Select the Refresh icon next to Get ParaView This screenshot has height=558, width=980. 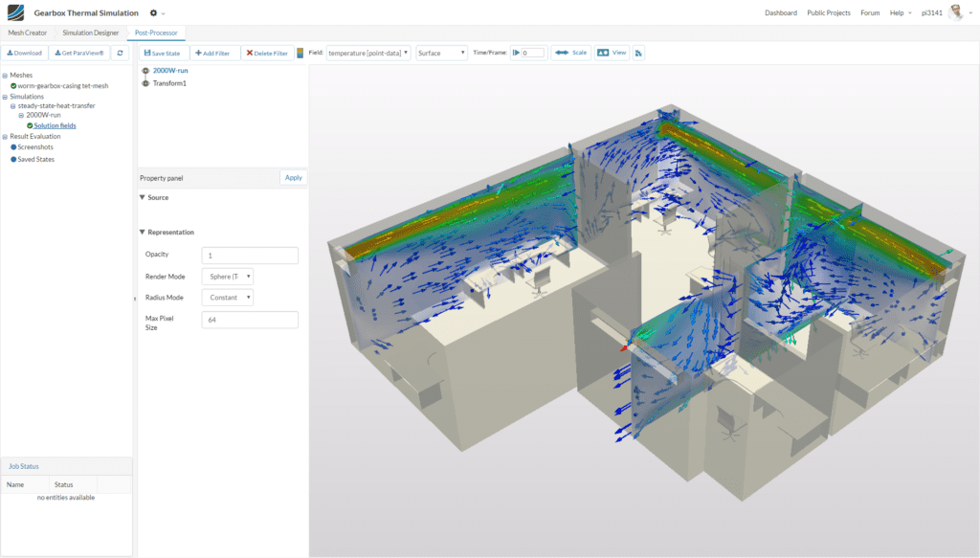point(118,53)
